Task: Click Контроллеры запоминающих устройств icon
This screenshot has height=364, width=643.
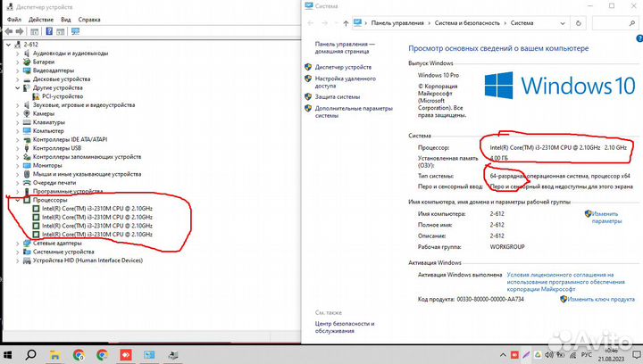Action: point(27,157)
